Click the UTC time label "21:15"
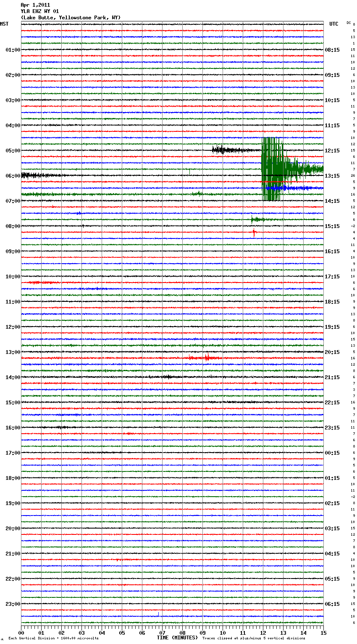 click(332, 377)
